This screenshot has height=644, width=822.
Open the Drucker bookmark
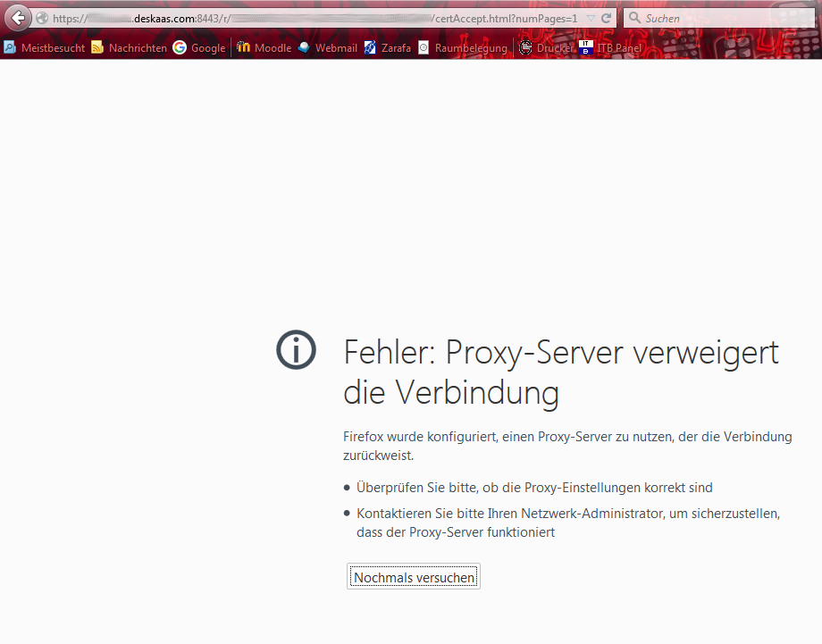tap(547, 48)
